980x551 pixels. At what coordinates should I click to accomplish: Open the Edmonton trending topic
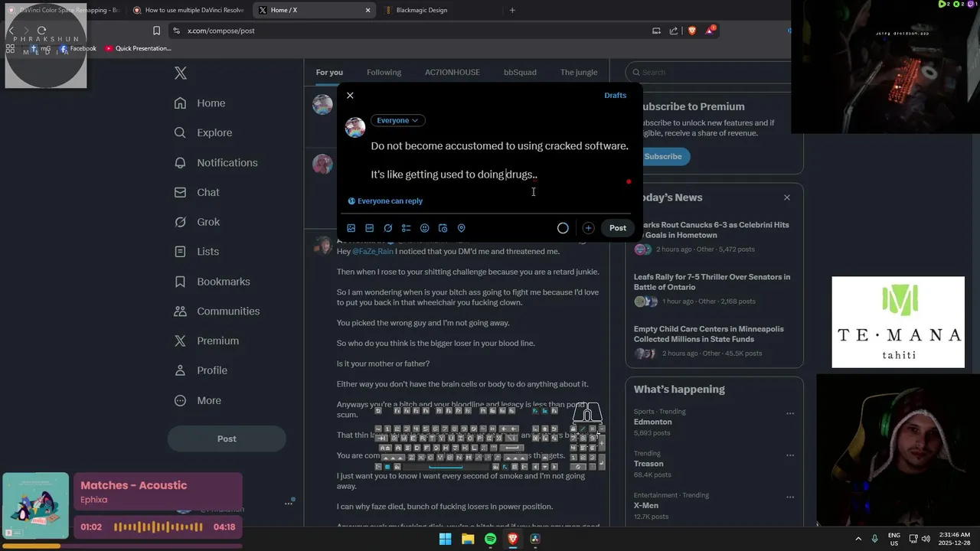click(652, 422)
